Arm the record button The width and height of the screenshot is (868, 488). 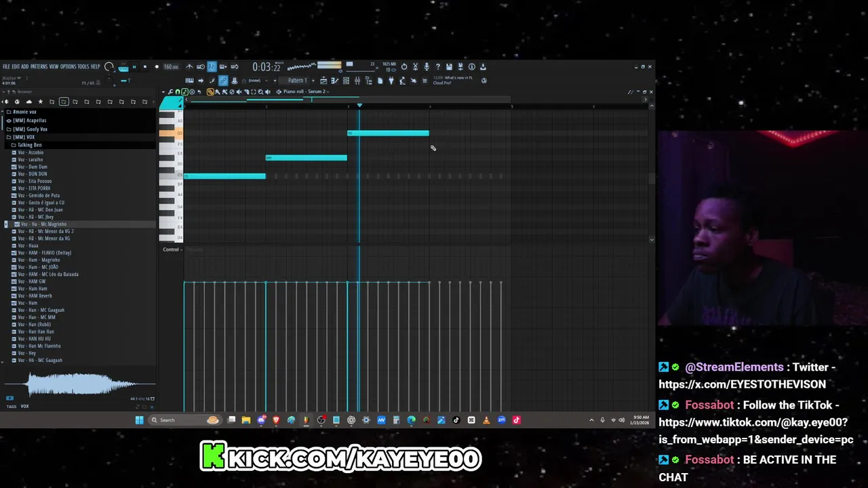point(157,66)
